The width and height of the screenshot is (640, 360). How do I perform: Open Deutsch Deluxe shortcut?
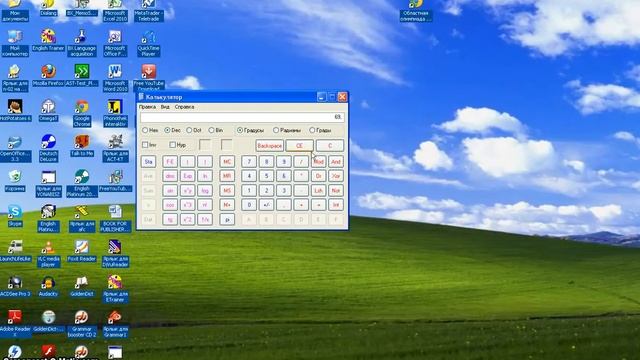tap(48, 148)
